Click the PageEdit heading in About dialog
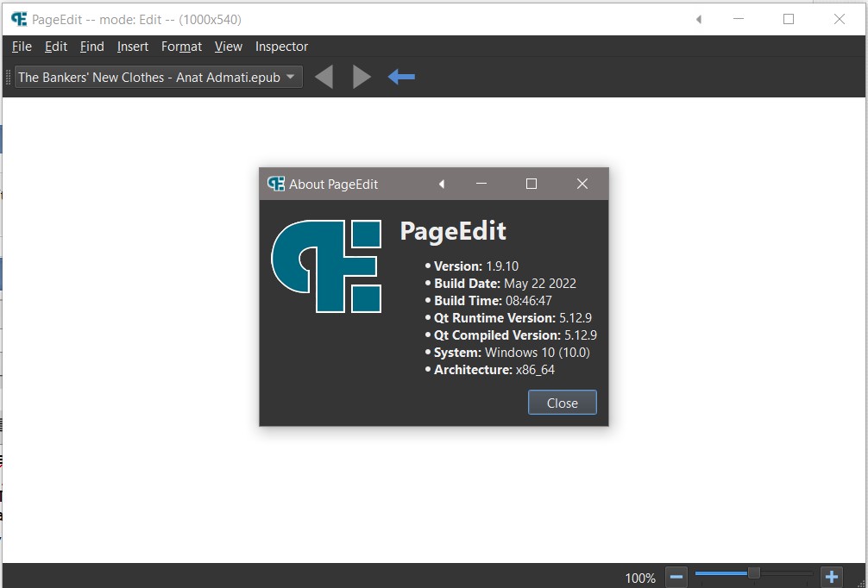 (453, 231)
